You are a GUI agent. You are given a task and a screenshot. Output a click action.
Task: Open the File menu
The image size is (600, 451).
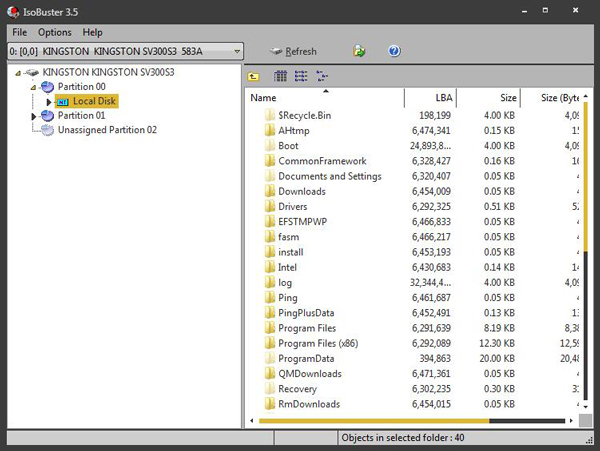pyautogui.click(x=20, y=33)
